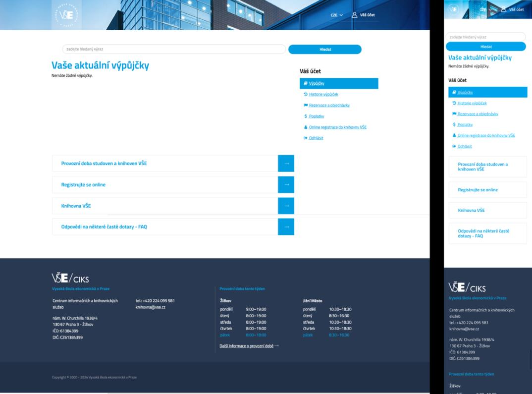The image size is (532, 394).
Task: Click Odpovědi na některé časté dotazy - FAQ title in wide layout
Action: coord(104,226)
